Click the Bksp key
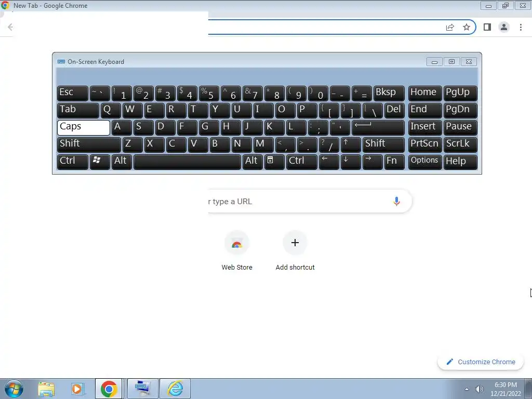The height and width of the screenshot is (399, 532). [x=389, y=94]
